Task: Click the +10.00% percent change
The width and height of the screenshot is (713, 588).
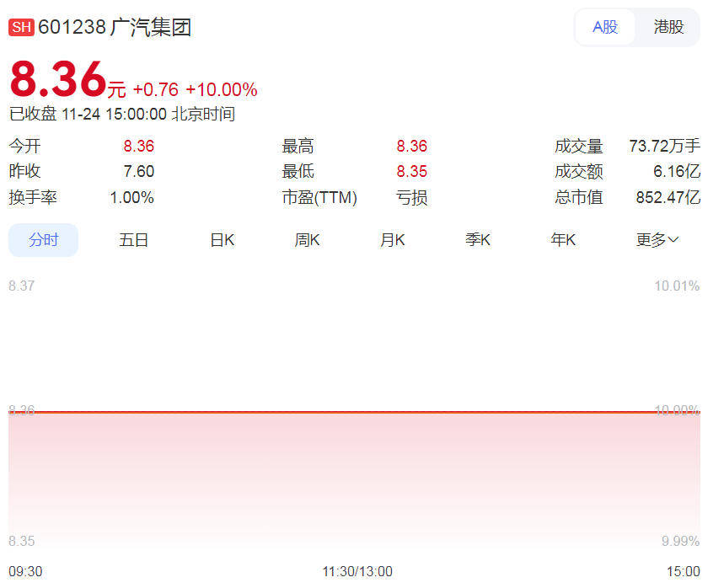Action: [222, 89]
